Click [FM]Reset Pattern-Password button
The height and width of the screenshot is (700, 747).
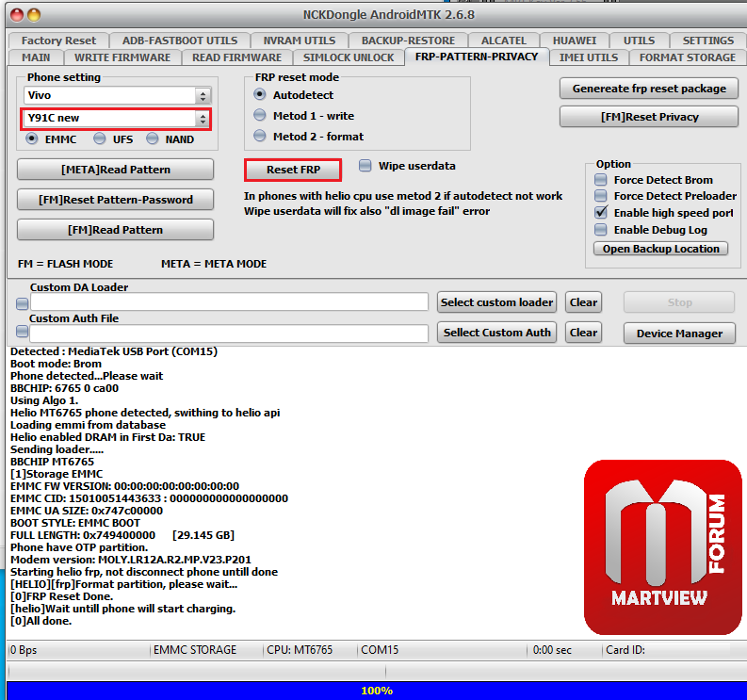click(115, 200)
